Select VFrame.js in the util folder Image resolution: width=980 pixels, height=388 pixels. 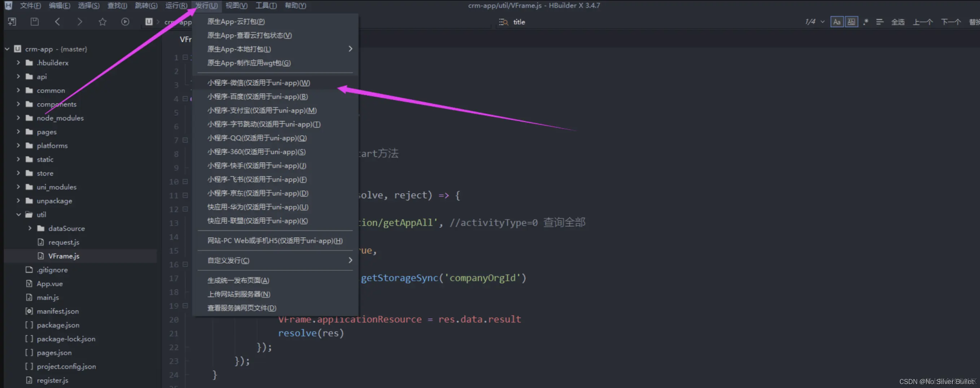point(64,256)
